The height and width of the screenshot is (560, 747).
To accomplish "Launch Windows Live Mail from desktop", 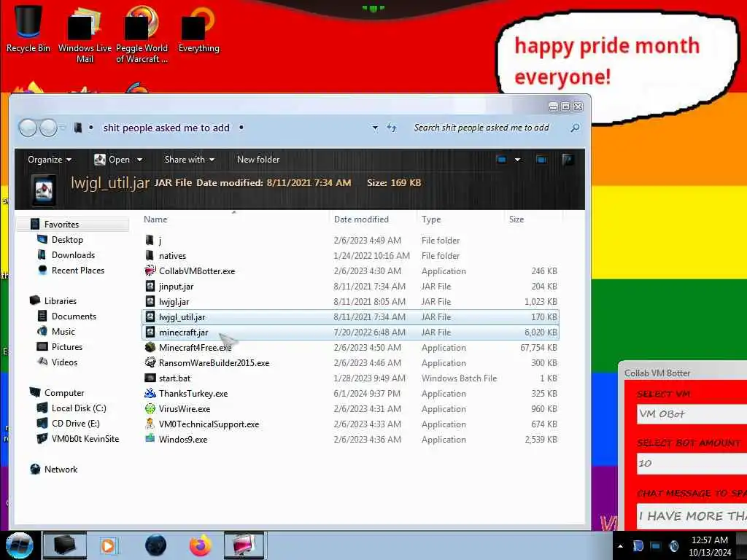I will 85,34.
